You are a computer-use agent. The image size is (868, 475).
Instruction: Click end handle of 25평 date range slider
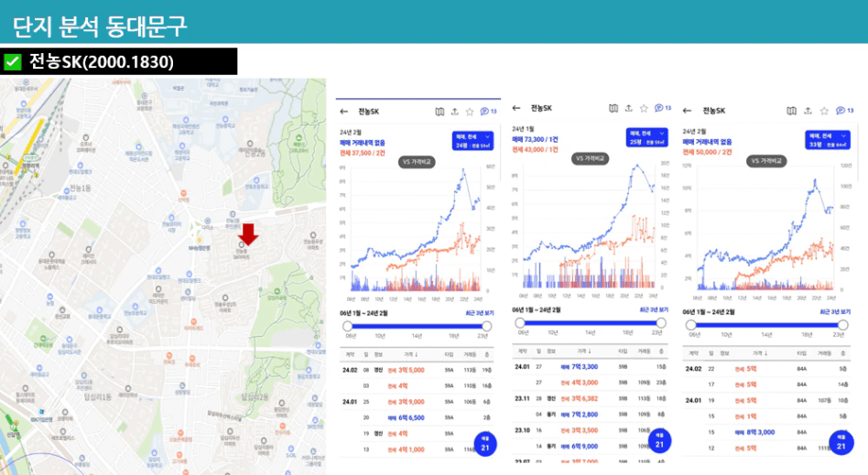click(661, 323)
